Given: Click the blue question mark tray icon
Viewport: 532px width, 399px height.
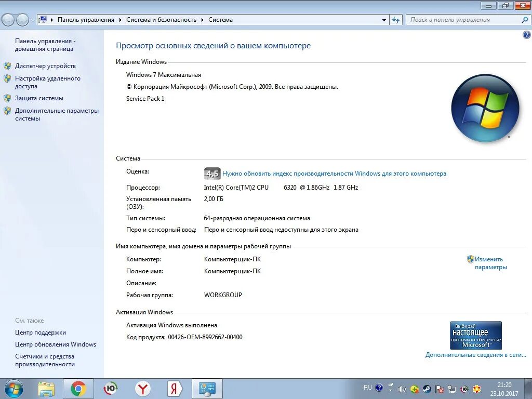Looking at the screenshot, I should 379,388.
